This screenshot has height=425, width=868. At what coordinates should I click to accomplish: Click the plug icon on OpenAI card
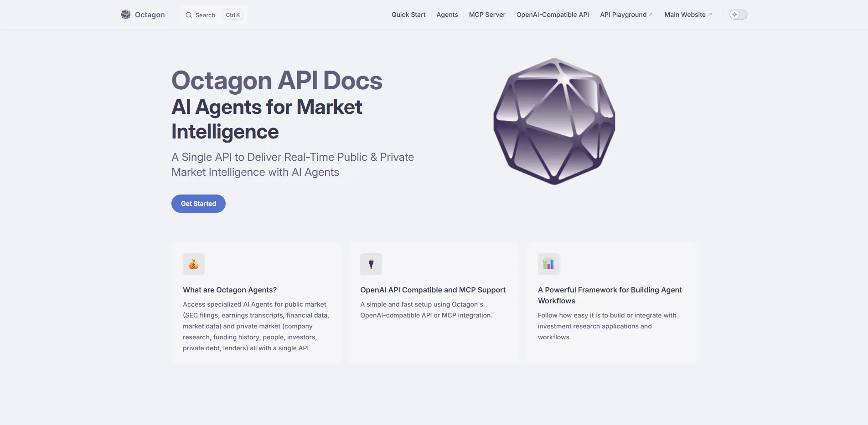(x=371, y=264)
